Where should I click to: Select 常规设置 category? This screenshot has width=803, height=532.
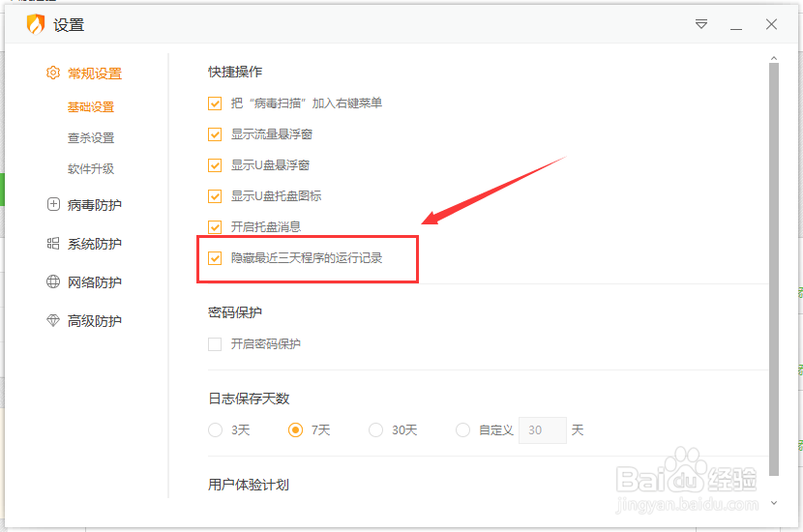95,74
